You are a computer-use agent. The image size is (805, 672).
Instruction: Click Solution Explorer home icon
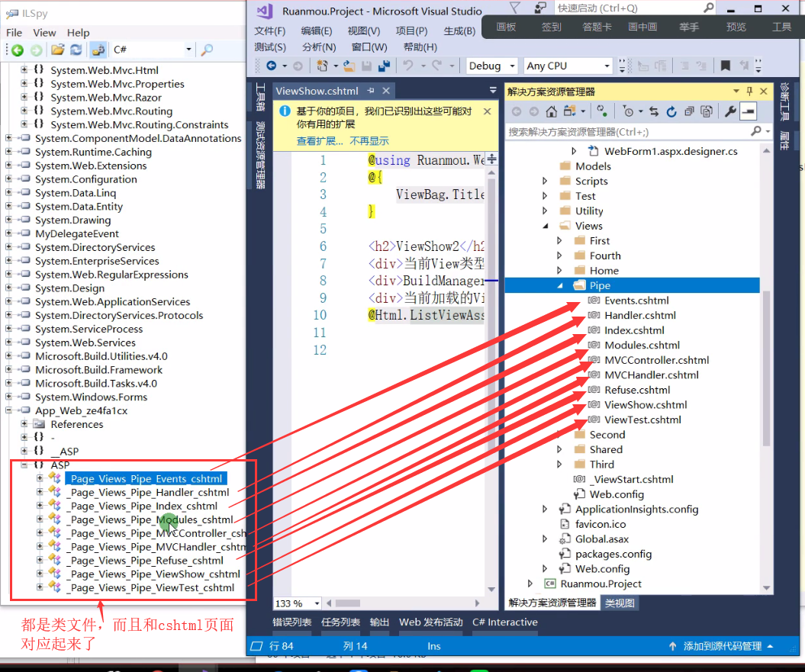(552, 111)
